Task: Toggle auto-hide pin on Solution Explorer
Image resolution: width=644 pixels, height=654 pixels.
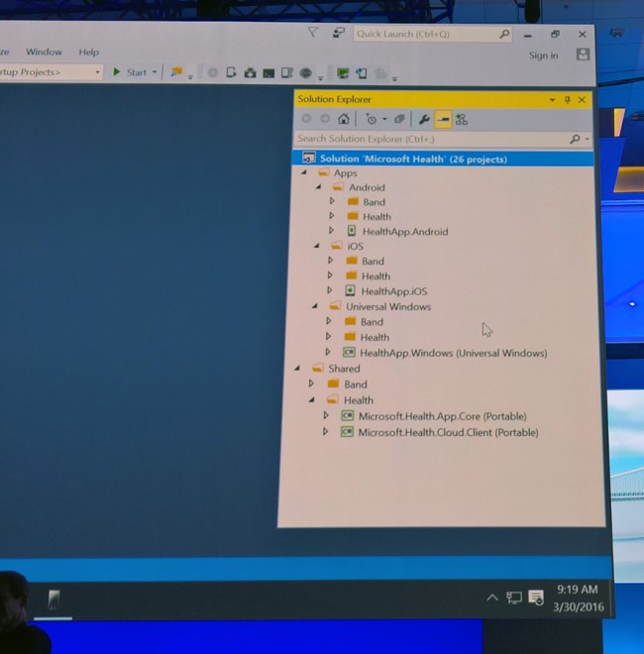Action: [x=567, y=100]
